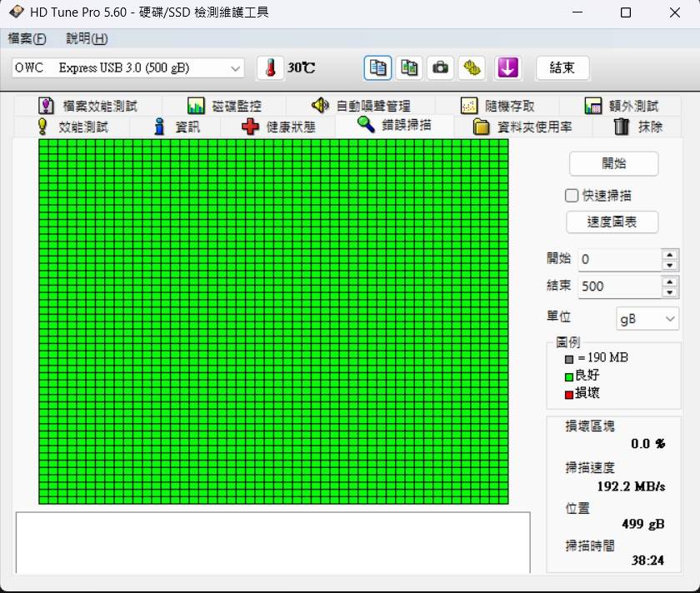Click the 速度圖表 speed chart button
This screenshot has height=593, width=700.
[x=612, y=222]
